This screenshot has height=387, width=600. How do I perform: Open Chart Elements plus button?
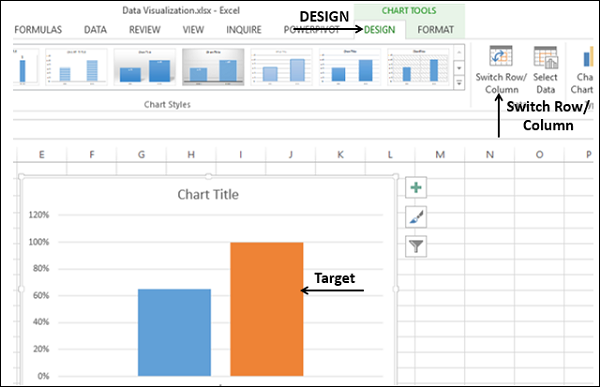(x=416, y=188)
